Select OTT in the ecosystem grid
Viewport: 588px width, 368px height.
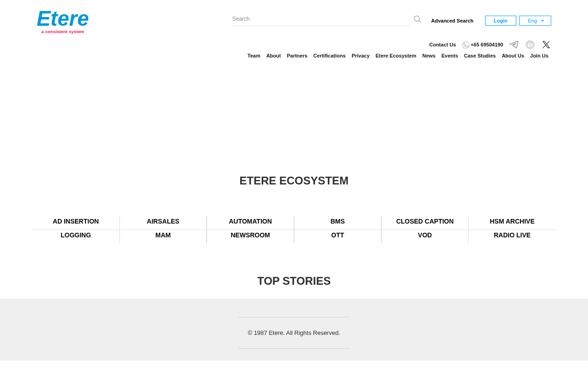coord(338,235)
